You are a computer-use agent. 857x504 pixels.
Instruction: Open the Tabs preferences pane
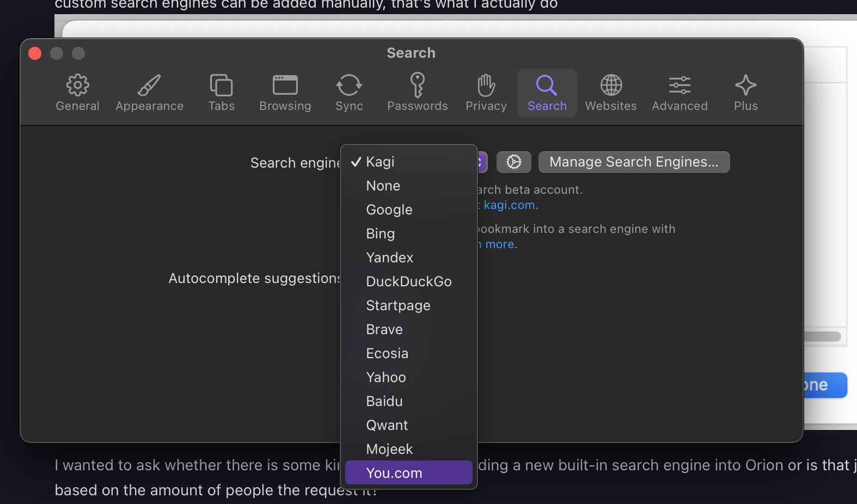[221, 93]
